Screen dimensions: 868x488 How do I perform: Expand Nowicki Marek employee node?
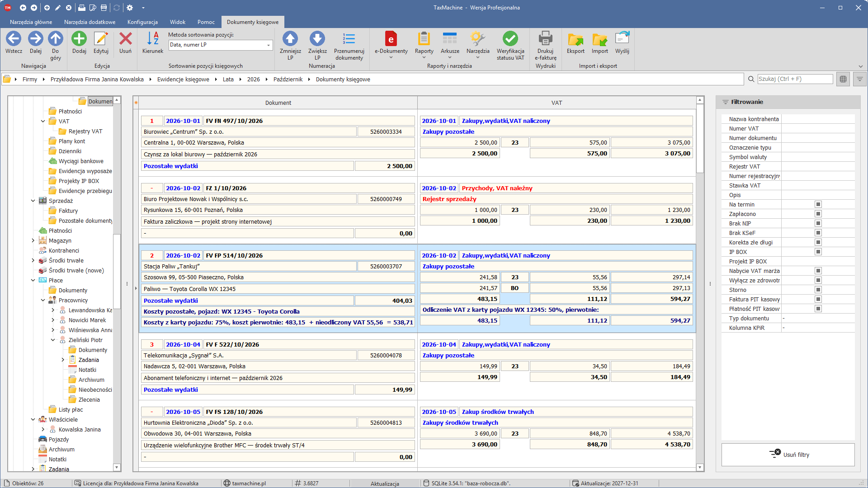click(53, 320)
